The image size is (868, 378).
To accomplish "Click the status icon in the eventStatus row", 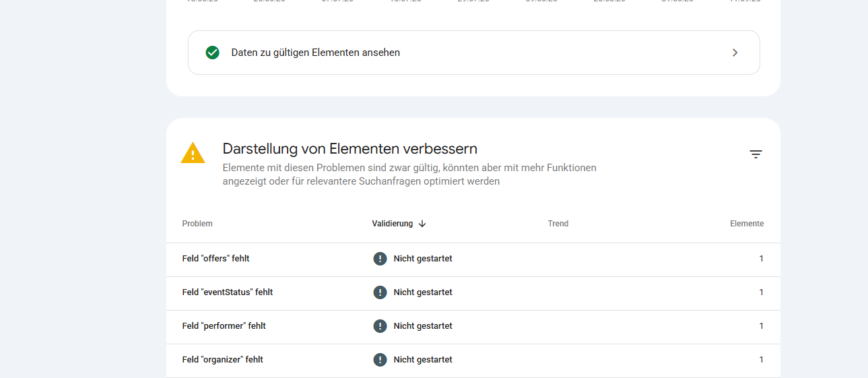I will (380, 292).
